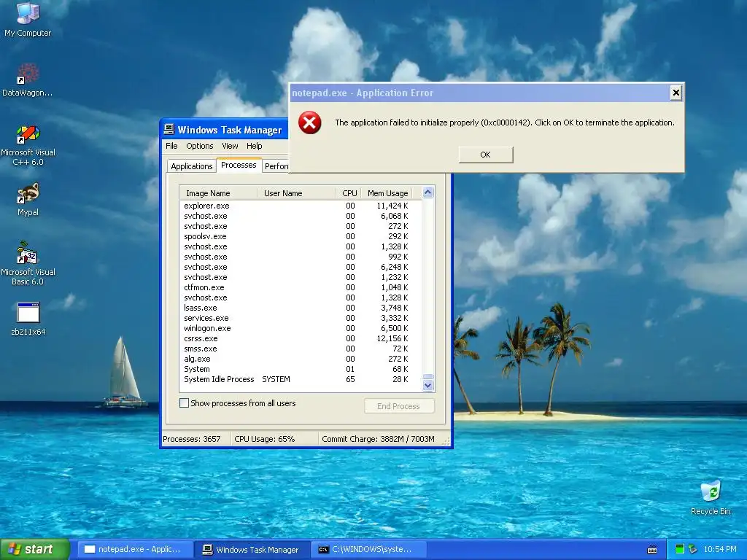Open the View menu in Task Manager
Screen dimensions: 747x560
[230, 146]
